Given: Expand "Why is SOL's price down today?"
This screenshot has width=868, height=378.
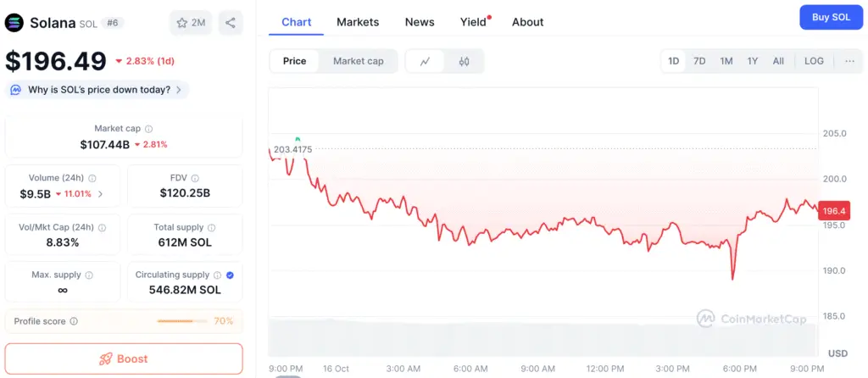Looking at the screenshot, I should click(97, 90).
